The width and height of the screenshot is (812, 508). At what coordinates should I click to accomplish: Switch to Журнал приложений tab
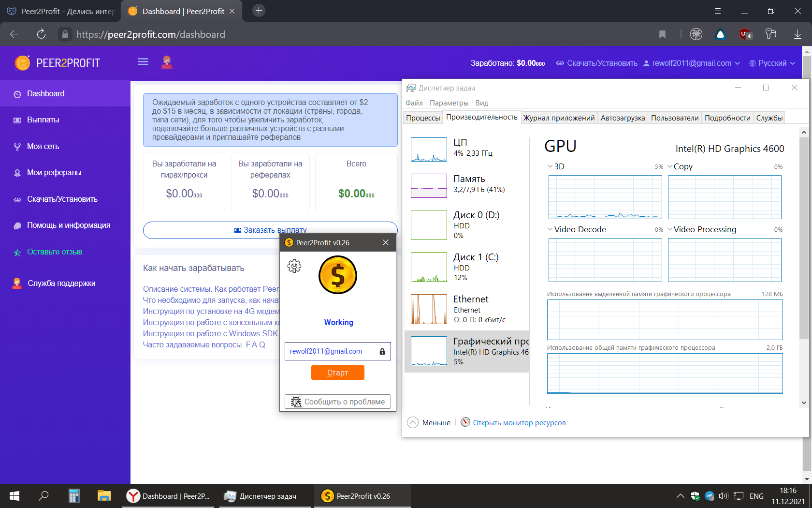point(559,118)
